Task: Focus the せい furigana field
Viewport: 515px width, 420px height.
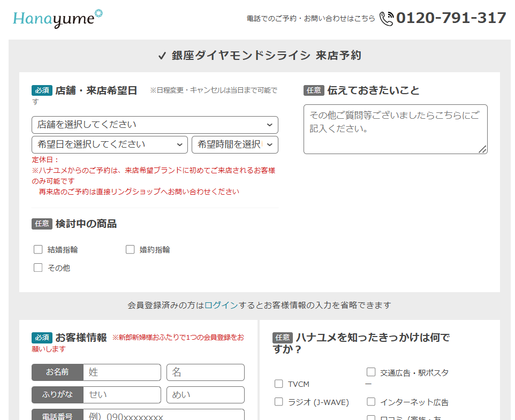Action: (x=122, y=395)
